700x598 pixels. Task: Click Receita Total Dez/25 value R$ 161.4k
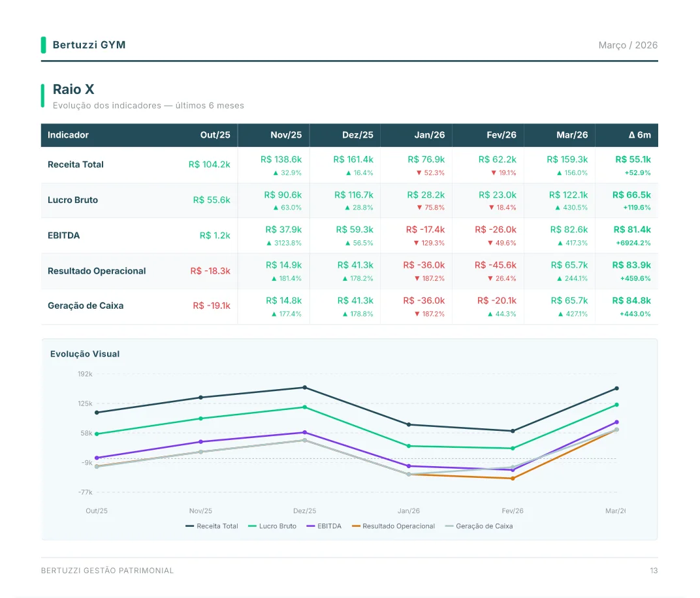click(x=353, y=159)
